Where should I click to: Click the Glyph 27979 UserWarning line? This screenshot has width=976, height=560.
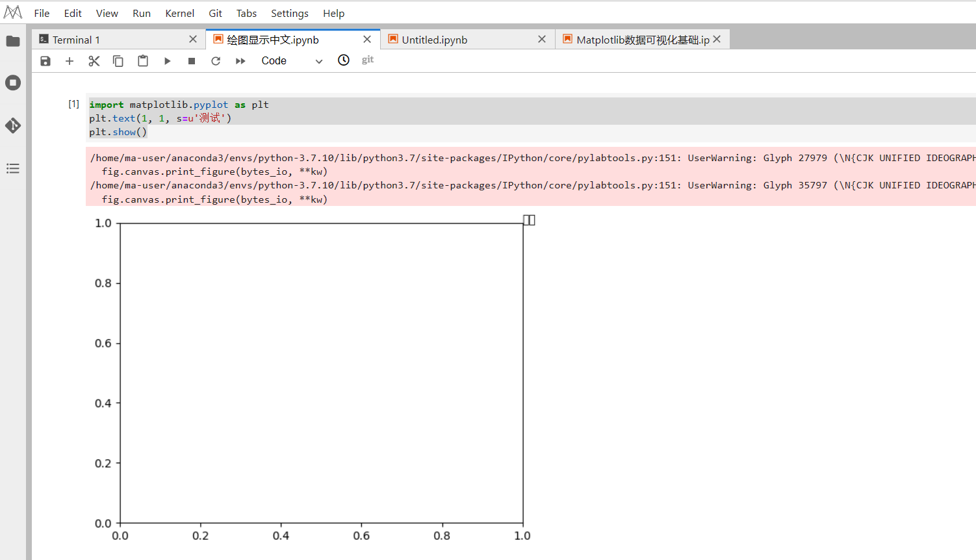coord(533,158)
